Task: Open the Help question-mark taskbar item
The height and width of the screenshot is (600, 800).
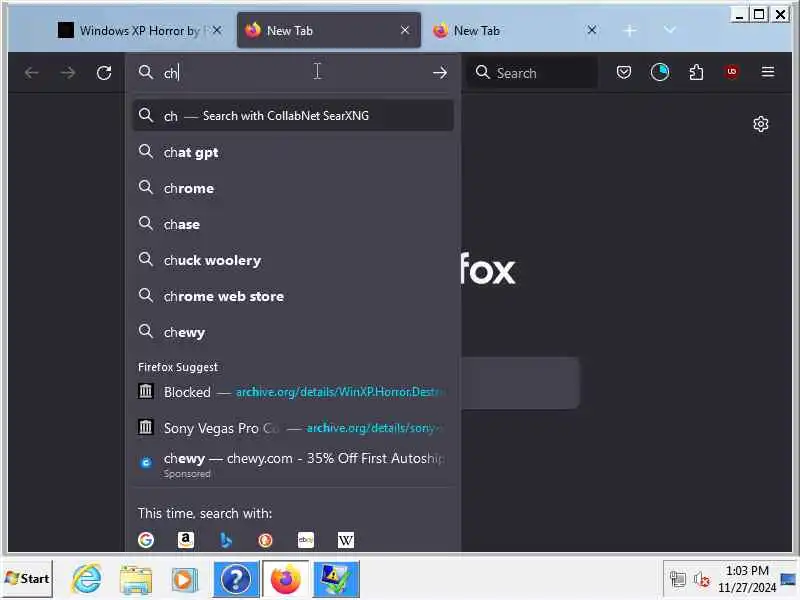Action: point(236,579)
